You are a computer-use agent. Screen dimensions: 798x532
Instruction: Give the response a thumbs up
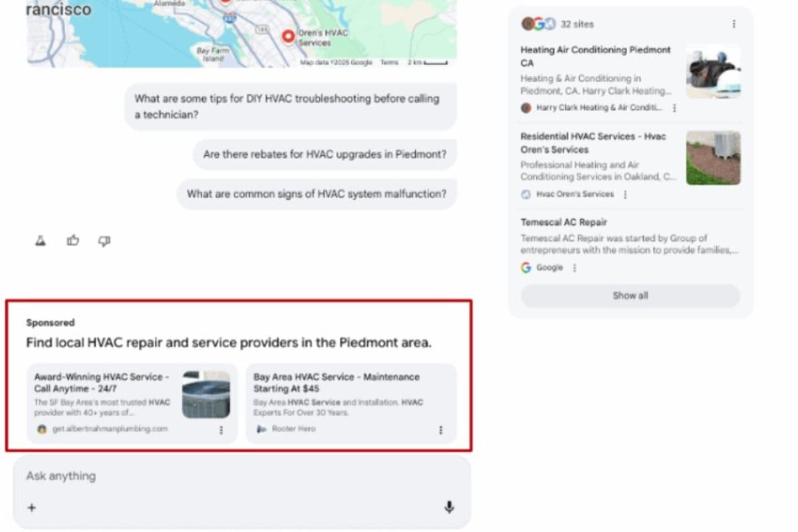[x=73, y=241]
